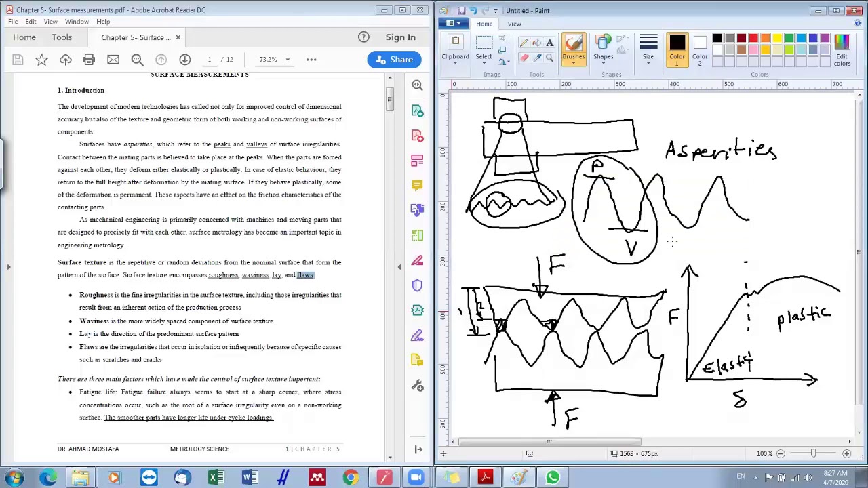Open the Brushes tool in Paint
This screenshot has height=488, width=868.
[573, 49]
